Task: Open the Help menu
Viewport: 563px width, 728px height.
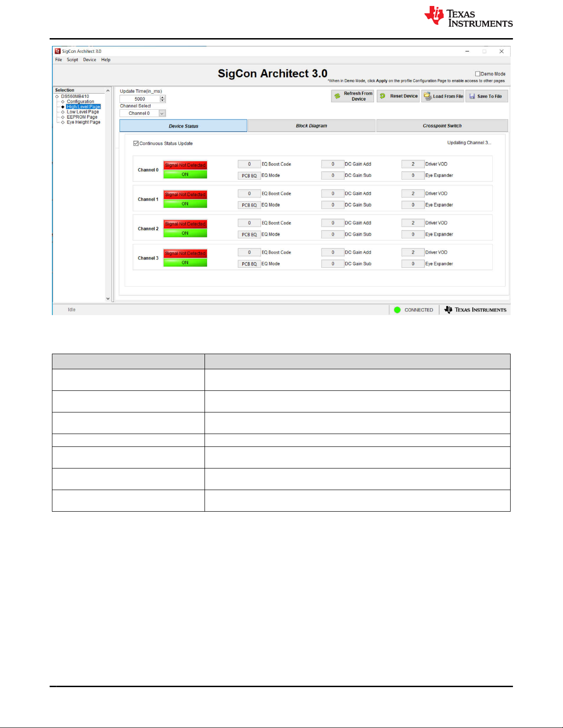Action: (x=106, y=60)
